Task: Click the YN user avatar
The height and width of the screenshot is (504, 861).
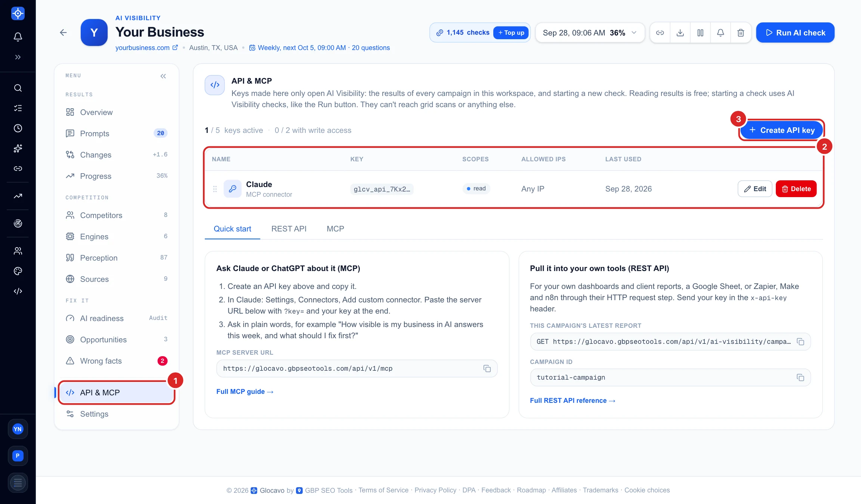Action: (x=18, y=429)
